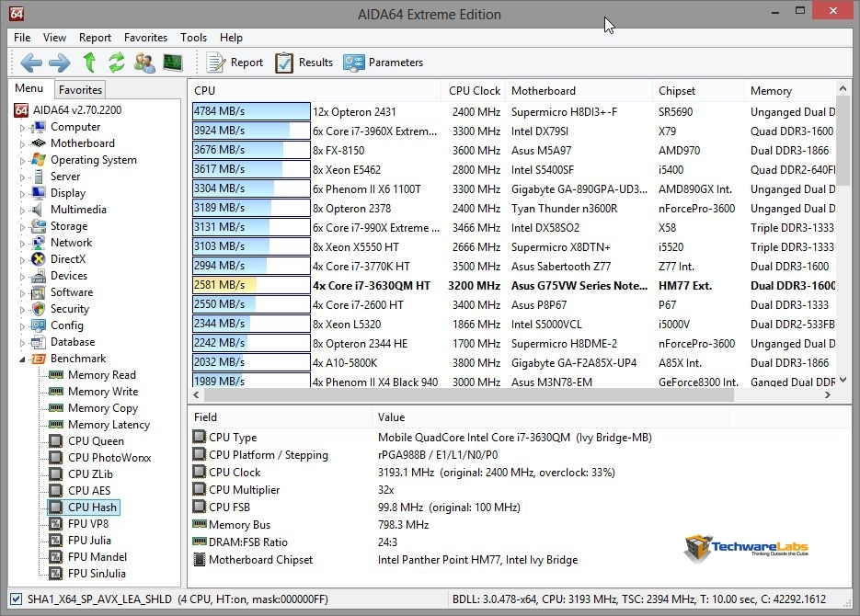Expand the Storage tree node

[22, 227]
